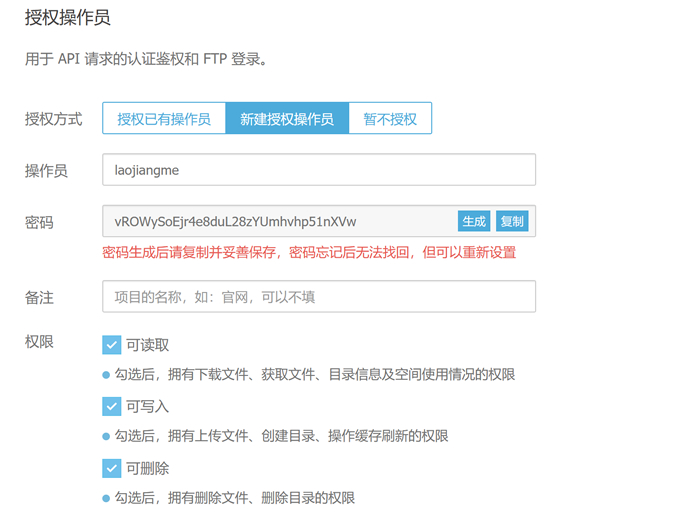Click the 可读取 label text
Image resolution: width=678 pixels, height=523 pixels.
(x=147, y=345)
